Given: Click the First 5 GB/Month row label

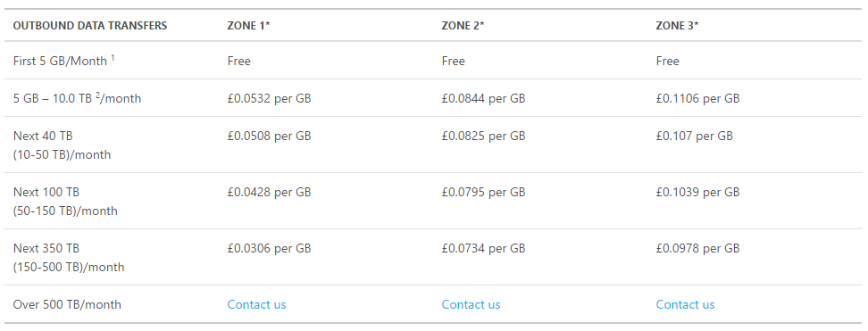Looking at the screenshot, I should [x=63, y=61].
